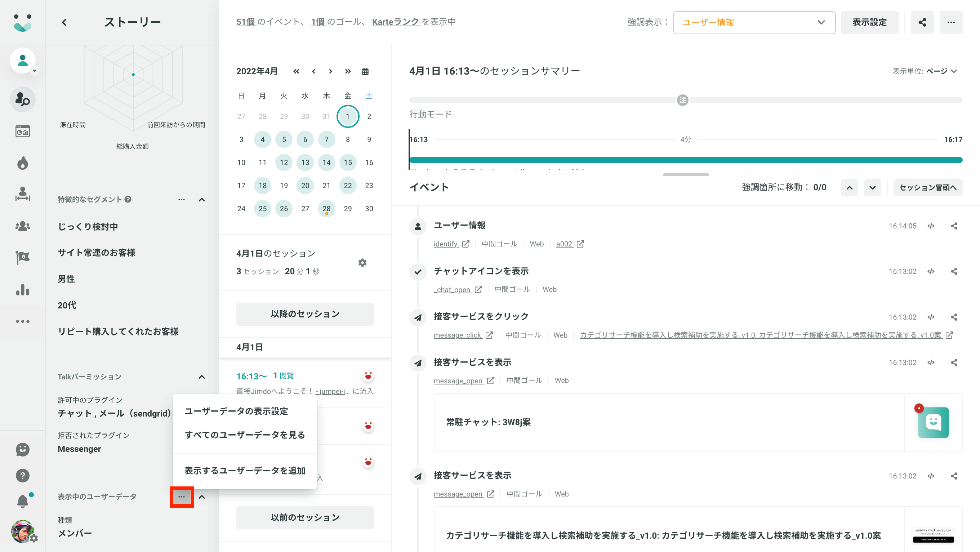The height and width of the screenshot is (552, 980).
Task: Open the 1個 goals link
Action: [318, 22]
